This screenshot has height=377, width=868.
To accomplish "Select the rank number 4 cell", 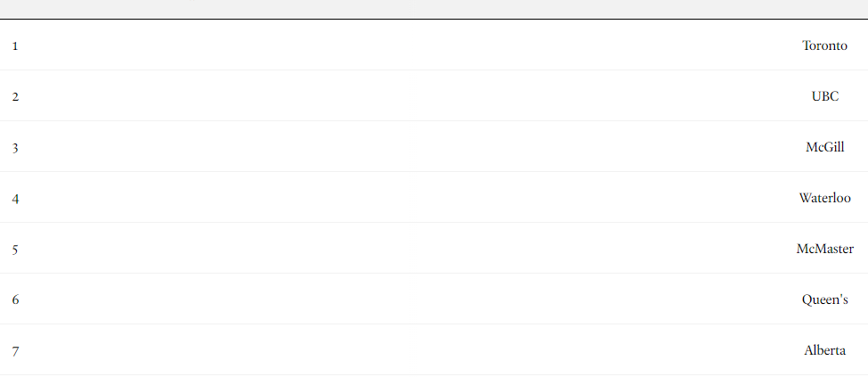I will (x=15, y=199).
